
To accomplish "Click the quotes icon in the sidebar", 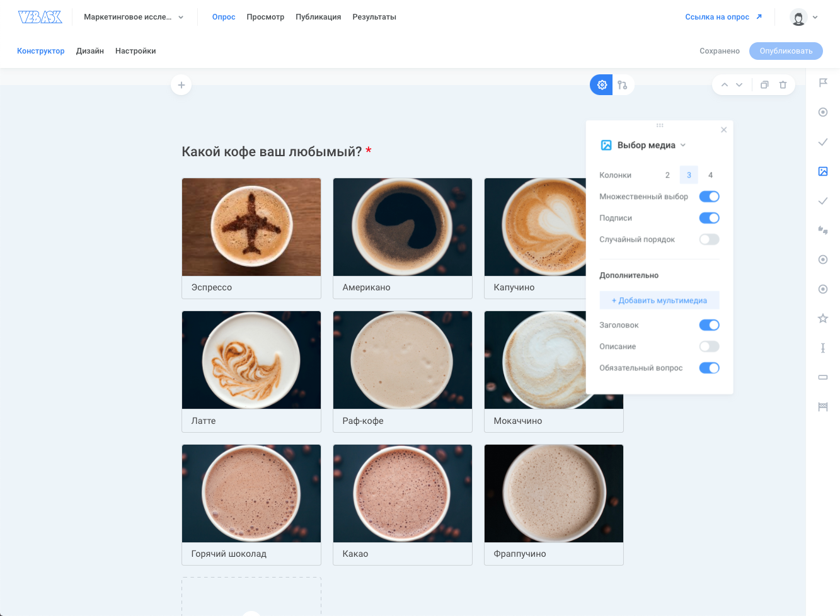I will [x=823, y=230].
